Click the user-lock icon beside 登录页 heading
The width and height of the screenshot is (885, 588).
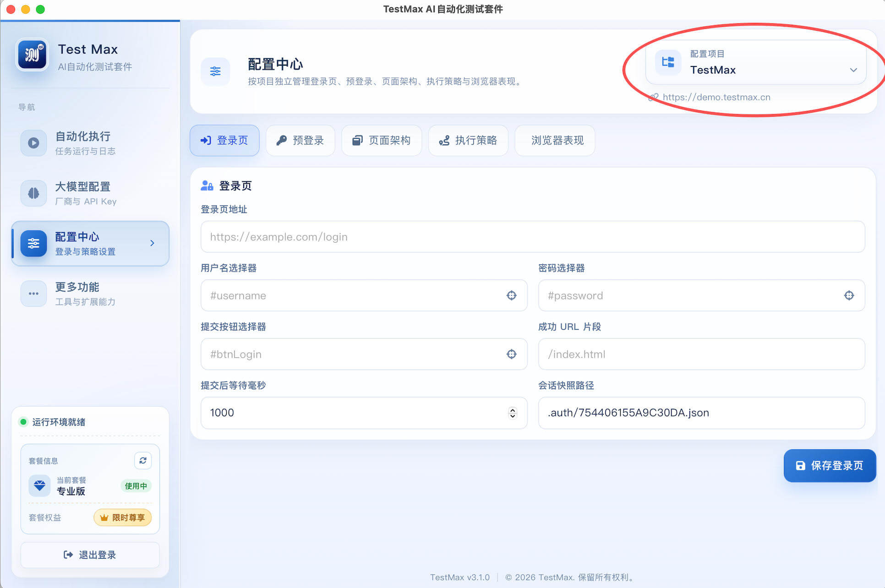click(207, 185)
